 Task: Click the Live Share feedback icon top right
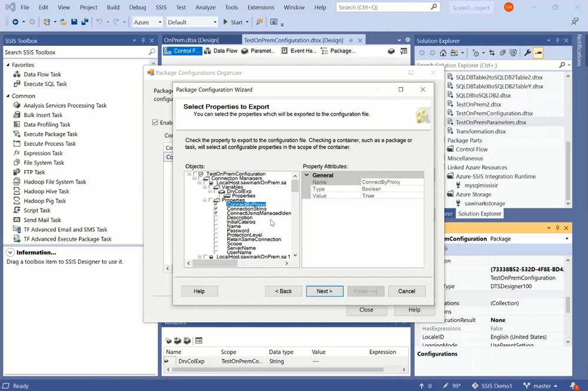pos(574,22)
